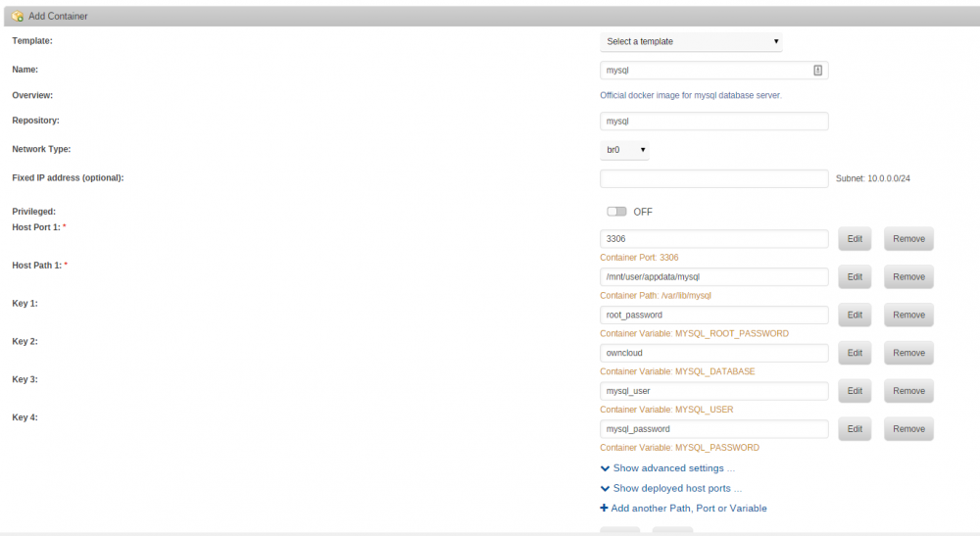Click the mysql_user input field
The height and width of the screenshot is (536, 980).
tap(713, 391)
